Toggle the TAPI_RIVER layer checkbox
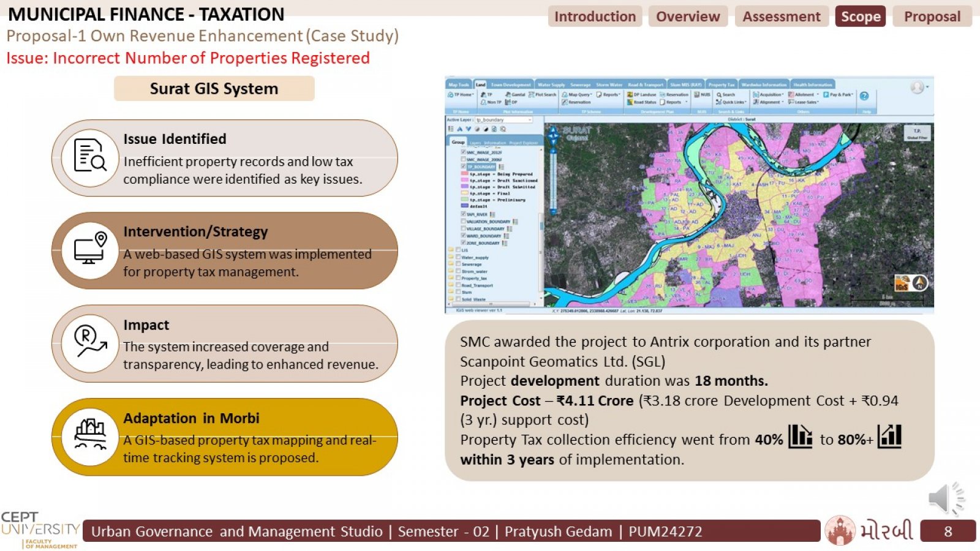980x551 pixels. [x=463, y=214]
